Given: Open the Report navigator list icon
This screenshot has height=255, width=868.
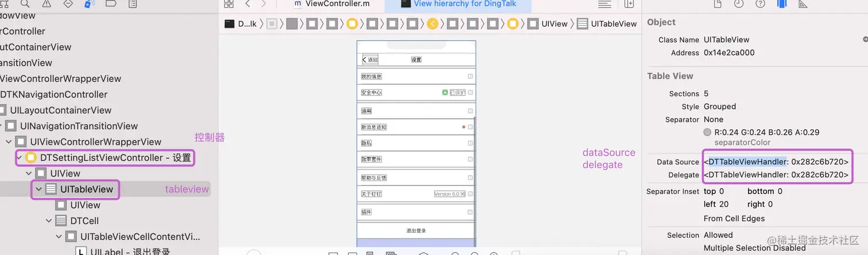Looking at the screenshot, I should (133, 3).
